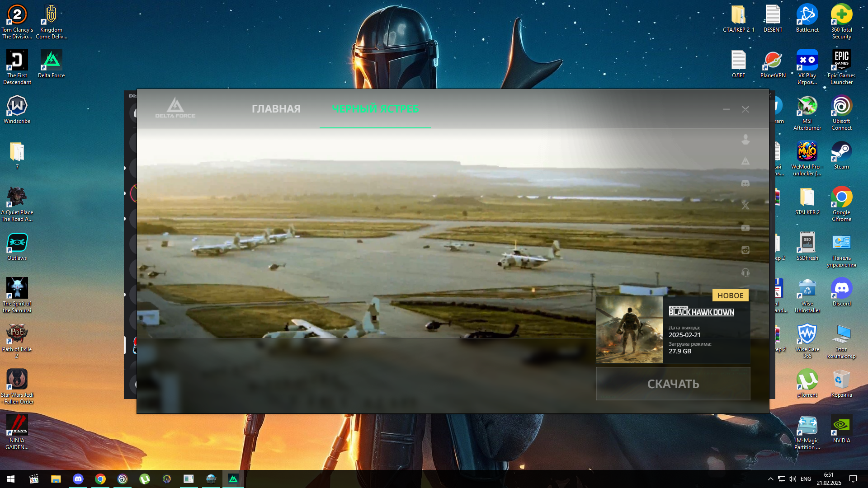The image size is (868, 488).
Task: Click the Delta Force site icon in sidebar
Action: (745, 161)
